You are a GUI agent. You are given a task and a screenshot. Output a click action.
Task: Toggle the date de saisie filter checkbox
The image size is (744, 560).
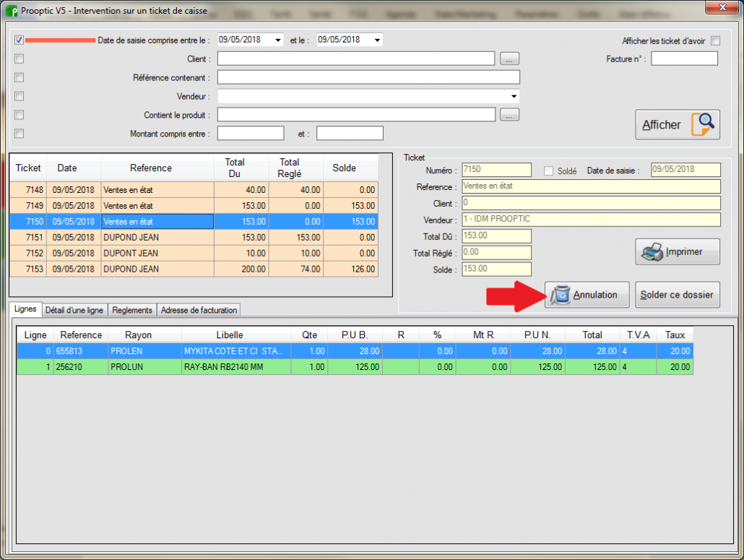(19, 40)
